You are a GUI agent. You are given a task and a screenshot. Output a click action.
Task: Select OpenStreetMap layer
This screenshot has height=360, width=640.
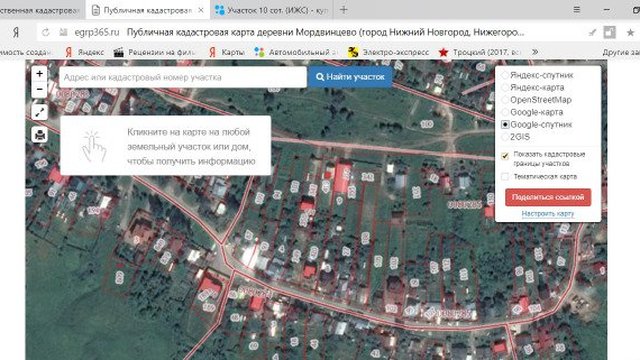pos(505,100)
